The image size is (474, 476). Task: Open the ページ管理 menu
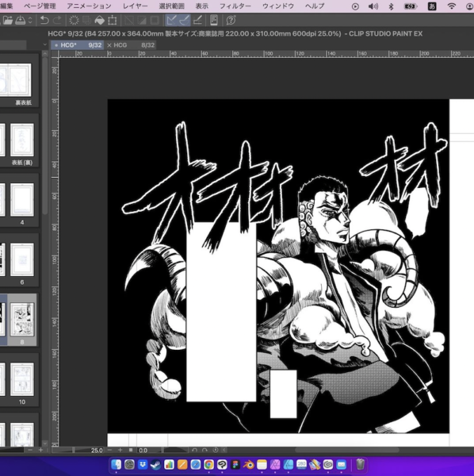pos(40,6)
